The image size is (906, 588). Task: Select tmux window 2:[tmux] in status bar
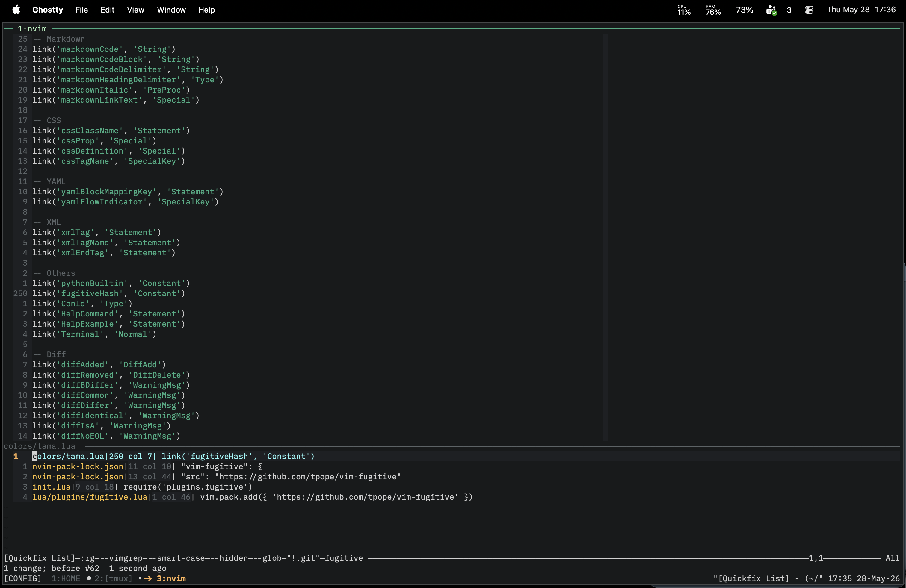114,578
